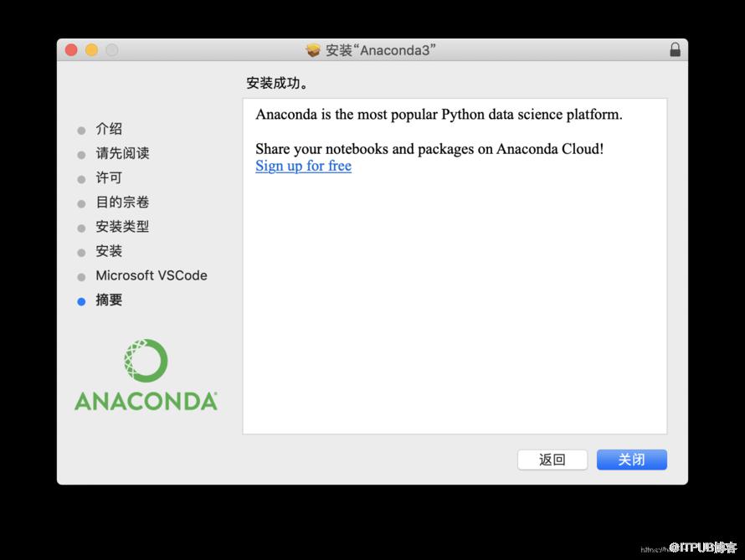The height and width of the screenshot is (560, 745).
Task: Click the Anaconda logo in the sidebar
Action: point(146,374)
